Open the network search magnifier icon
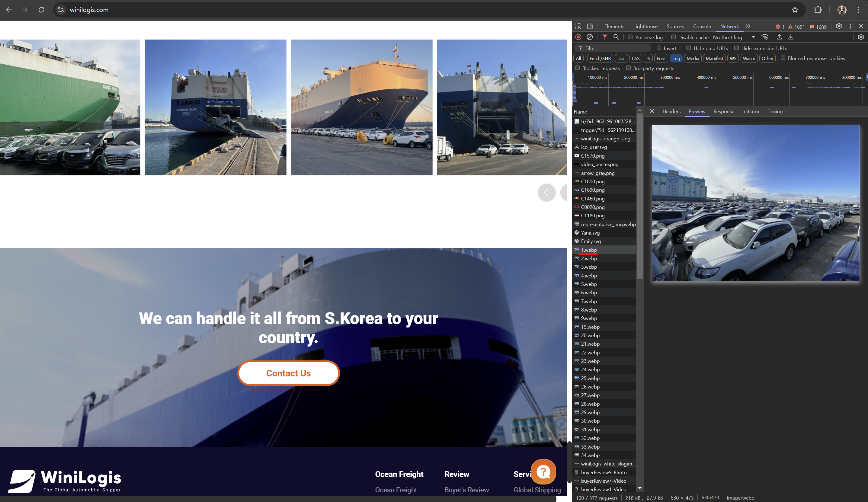Viewport: 868px width, 502px height. coord(616,37)
